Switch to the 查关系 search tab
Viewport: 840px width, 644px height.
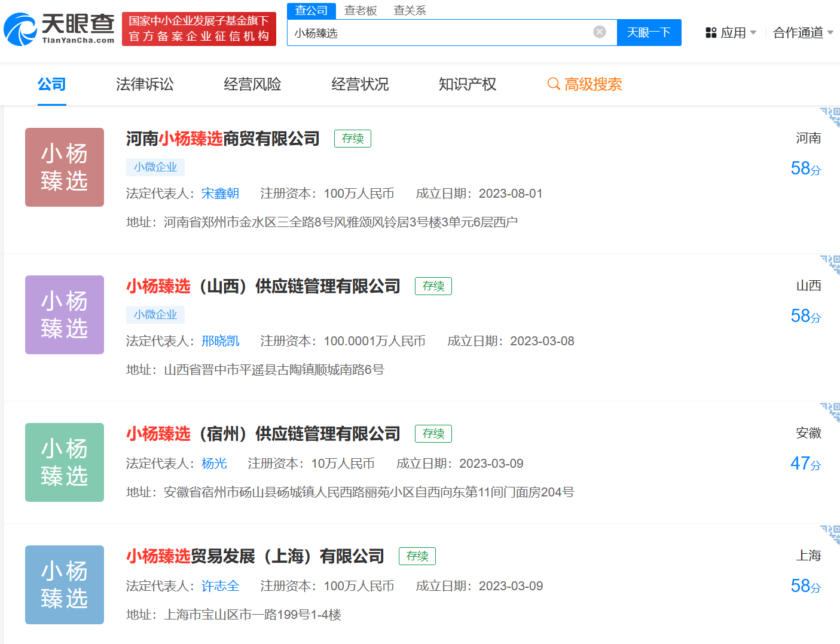click(410, 11)
